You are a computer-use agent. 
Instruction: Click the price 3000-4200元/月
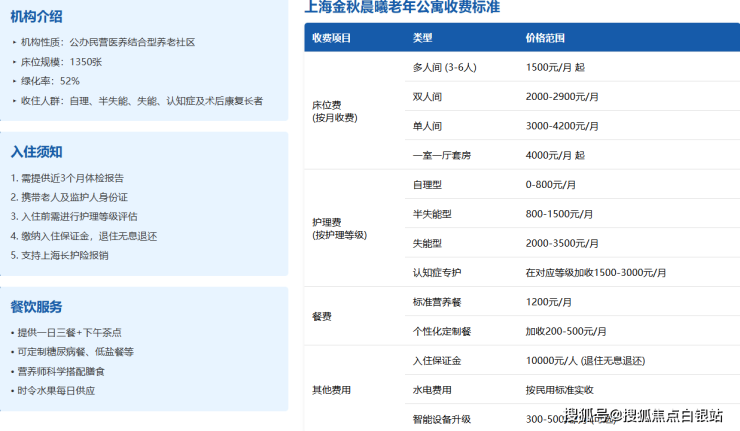(562, 126)
